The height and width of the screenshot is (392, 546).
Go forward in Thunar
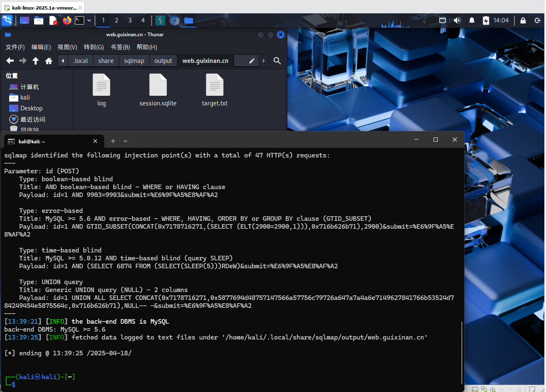(23, 61)
